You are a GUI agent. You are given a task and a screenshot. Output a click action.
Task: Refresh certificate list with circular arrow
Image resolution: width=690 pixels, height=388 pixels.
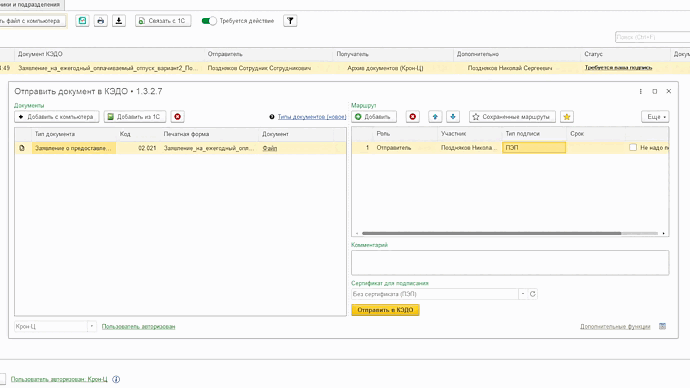532,294
